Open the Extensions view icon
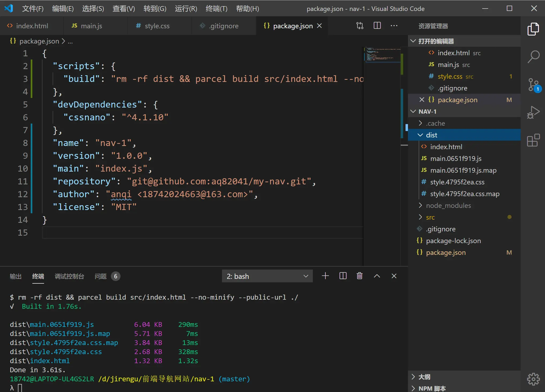This screenshot has height=392, width=545. click(x=533, y=140)
